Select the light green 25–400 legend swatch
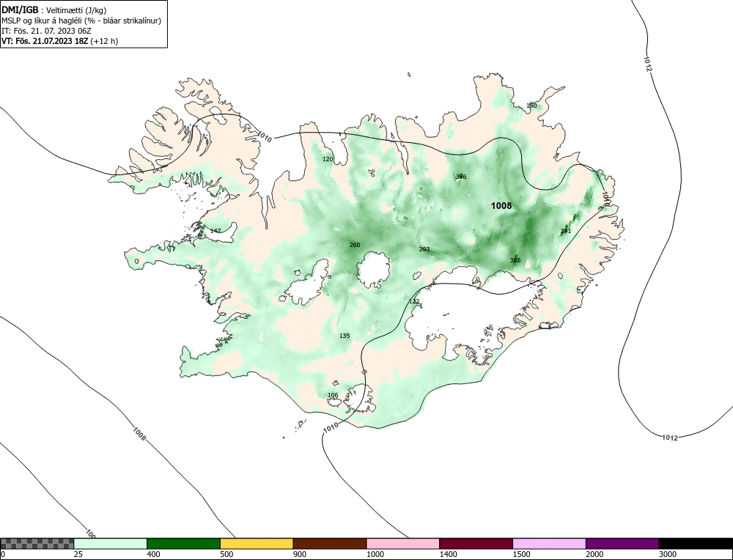Image resolution: width=733 pixels, height=560 pixels. 111,543
